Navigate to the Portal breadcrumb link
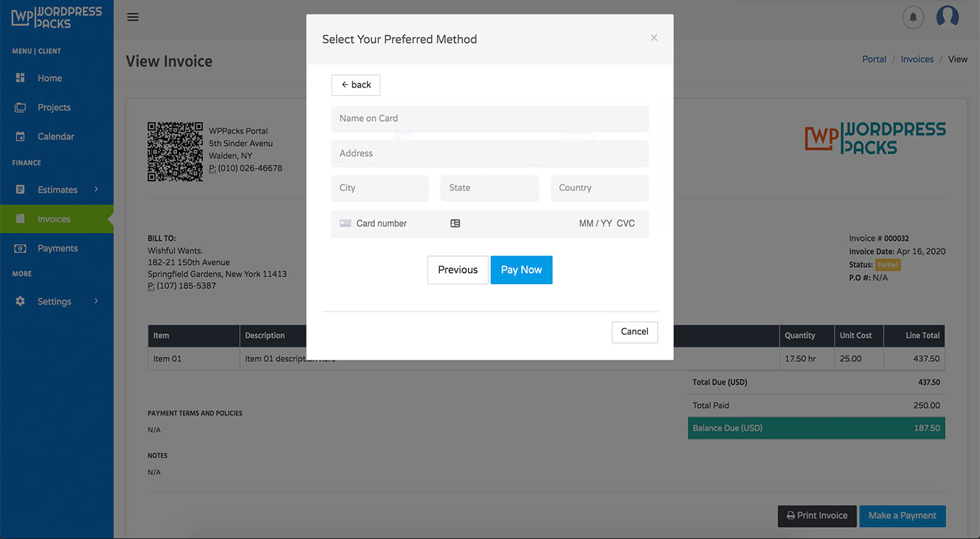Screen dimensions: 980x539 coord(874,59)
